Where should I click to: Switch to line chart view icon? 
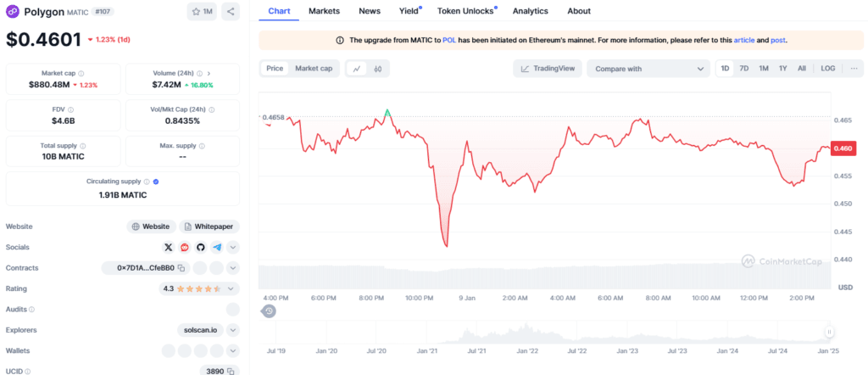coord(357,69)
